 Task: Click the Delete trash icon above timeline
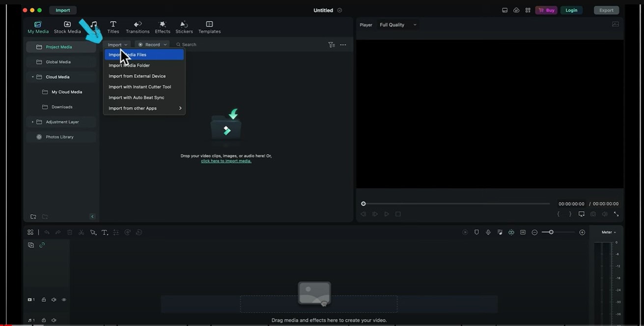pos(70,232)
